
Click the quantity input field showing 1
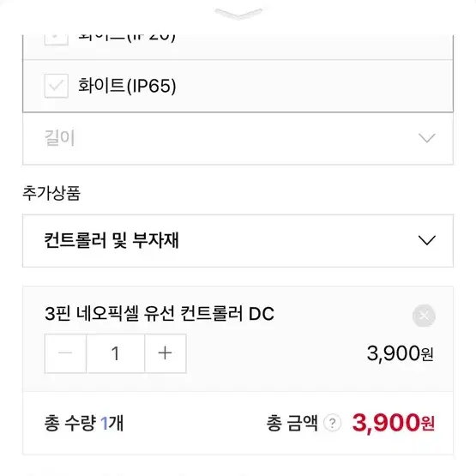pos(116,353)
